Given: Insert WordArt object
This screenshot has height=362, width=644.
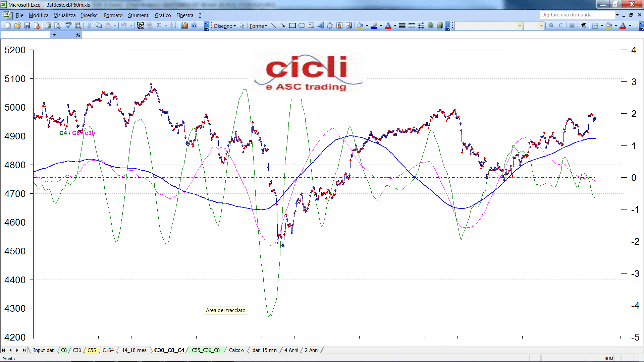Looking at the screenshot, I should 321,26.
